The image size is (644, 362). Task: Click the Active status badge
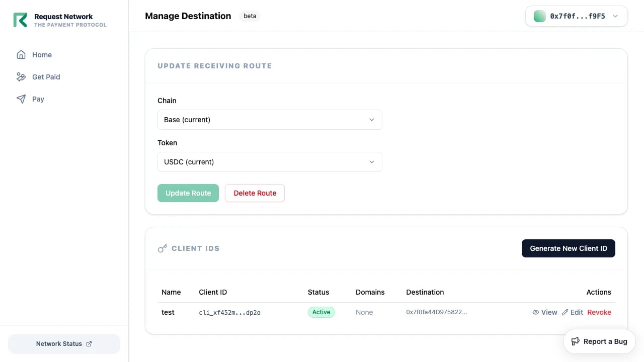(x=321, y=312)
